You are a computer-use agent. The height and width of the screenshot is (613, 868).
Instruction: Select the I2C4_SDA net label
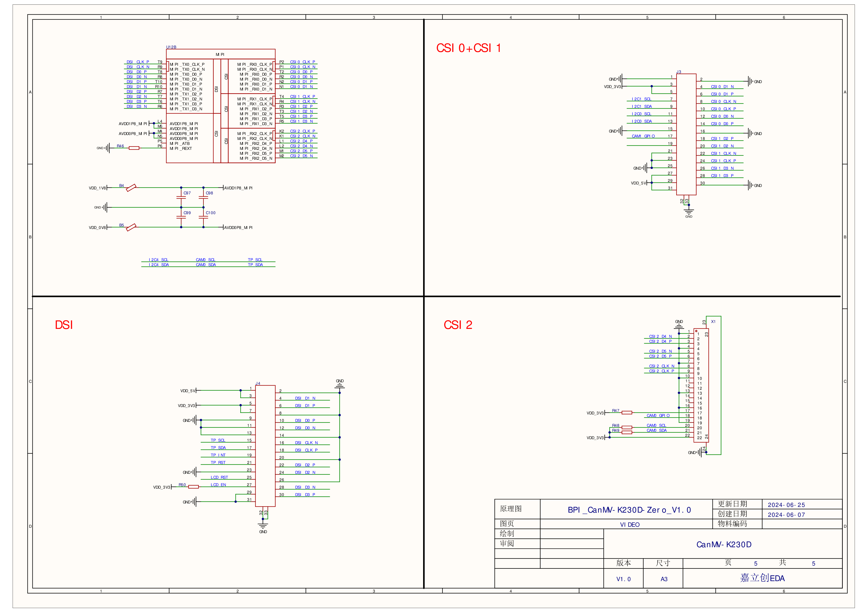(159, 265)
